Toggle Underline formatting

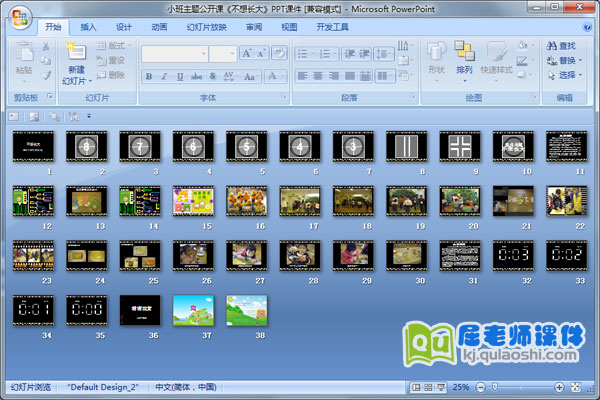(180, 77)
